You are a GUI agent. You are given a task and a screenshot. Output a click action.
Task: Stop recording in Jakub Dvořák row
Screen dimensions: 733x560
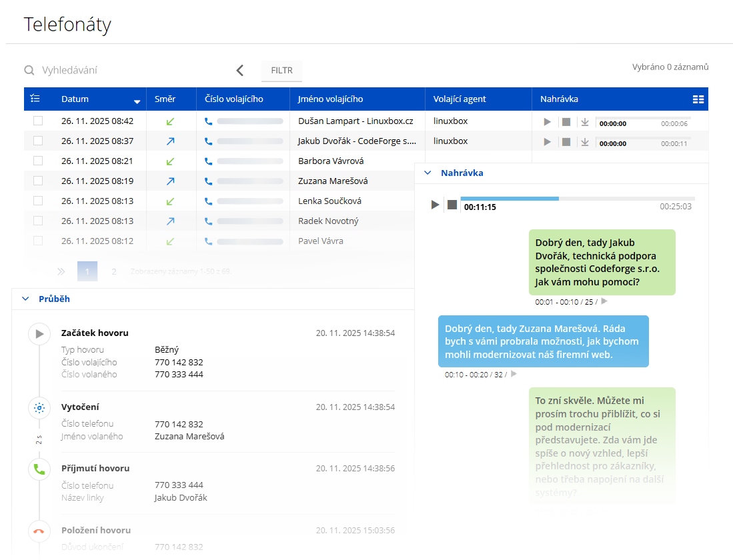566,142
